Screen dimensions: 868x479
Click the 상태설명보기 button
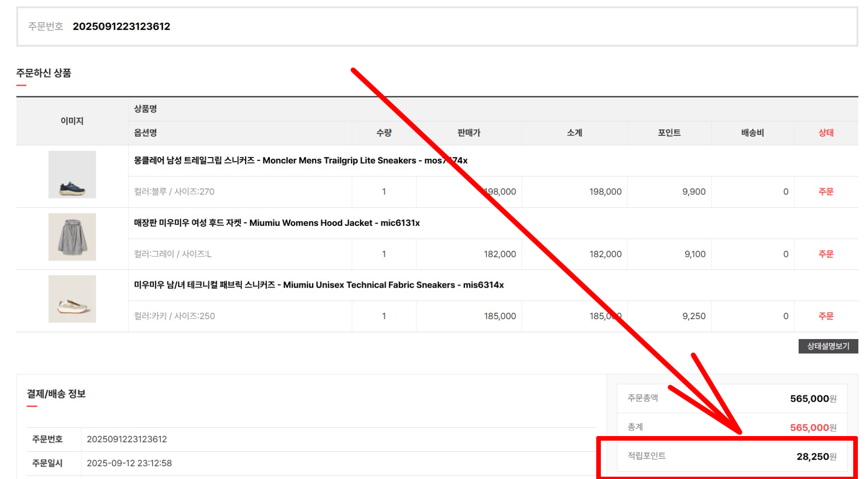[828, 346]
